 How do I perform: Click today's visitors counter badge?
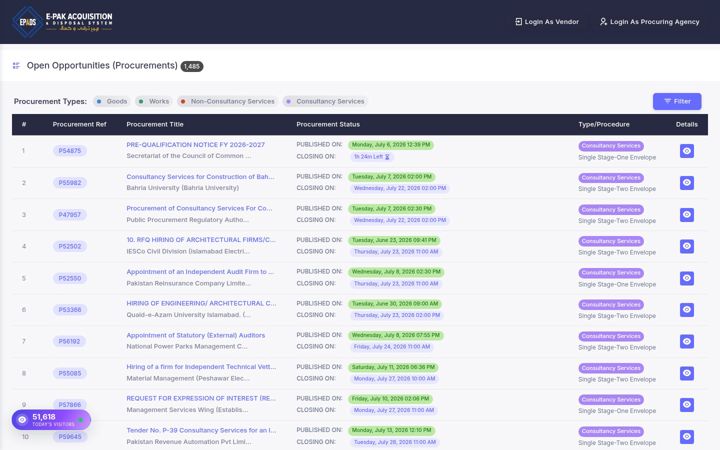pos(51,420)
